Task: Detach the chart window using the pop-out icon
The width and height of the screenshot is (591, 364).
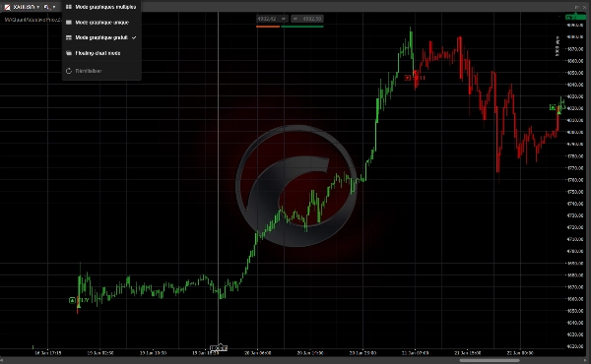Action: 576,7
